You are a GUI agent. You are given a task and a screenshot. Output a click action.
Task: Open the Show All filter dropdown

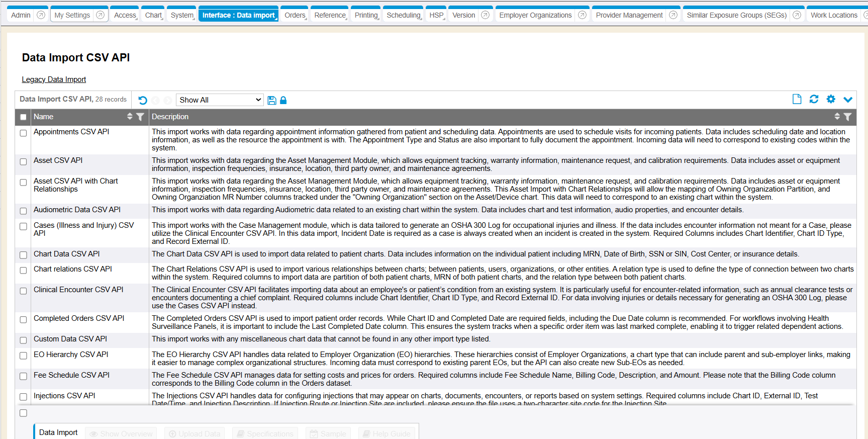pos(220,100)
